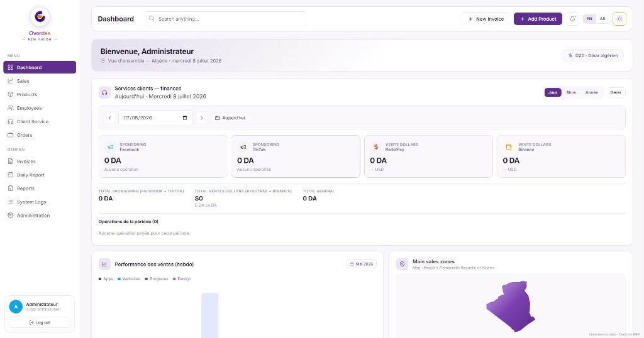644x338 pixels.
Task: Open Client Service in the sidebar
Action: point(40,121)
